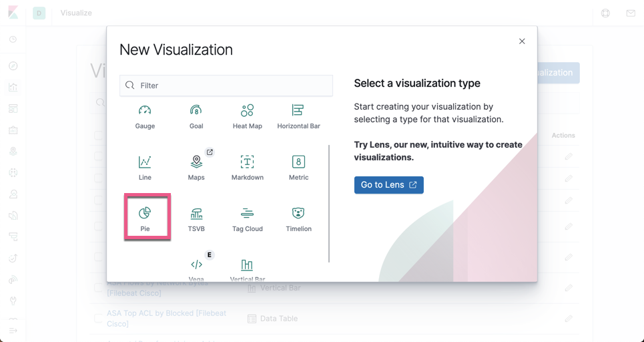Viewport: 644px width, 342px height.
Task: Click the Visualize breadcrumb
Action: tap(76, 13)
